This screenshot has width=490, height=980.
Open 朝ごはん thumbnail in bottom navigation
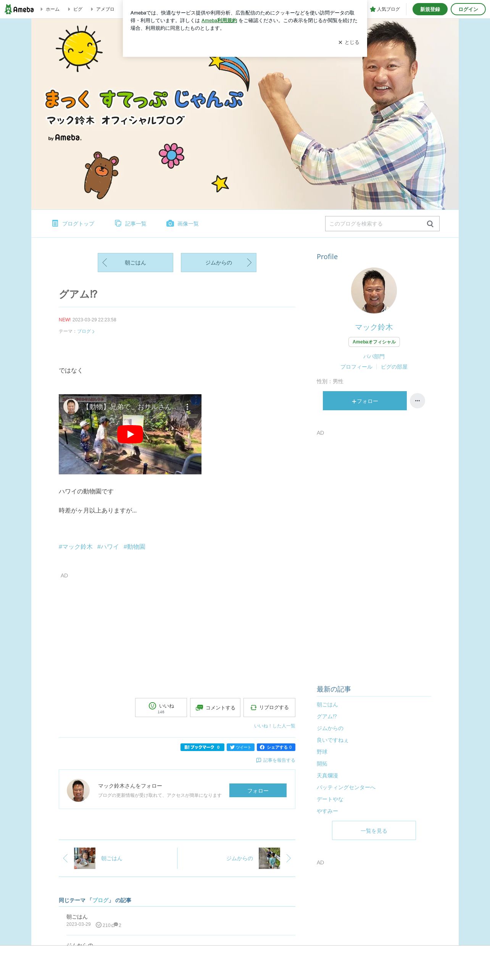click(x=85, y=858)
